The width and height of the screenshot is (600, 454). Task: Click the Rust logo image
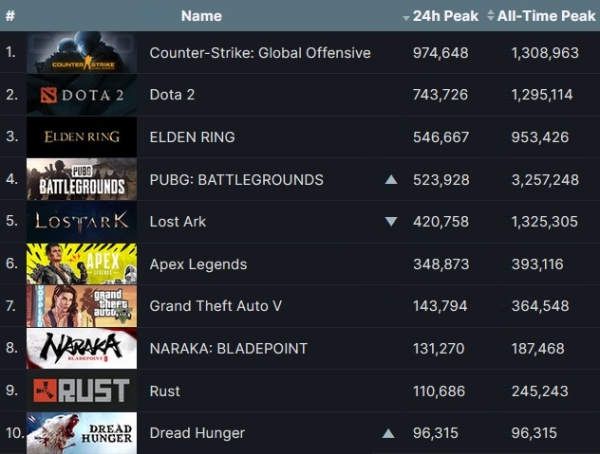[x=82, y=390]
